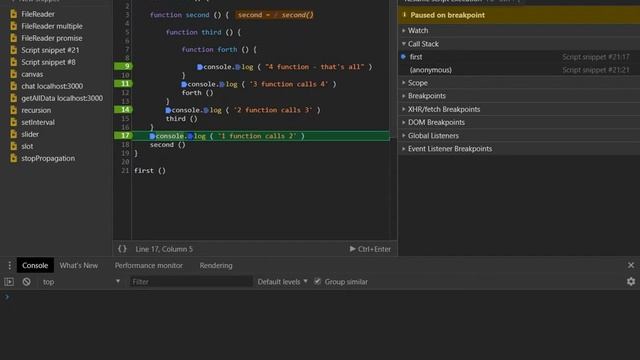Clear the console
The height and width of the screenshot is (360, 640).
(27, 282)
